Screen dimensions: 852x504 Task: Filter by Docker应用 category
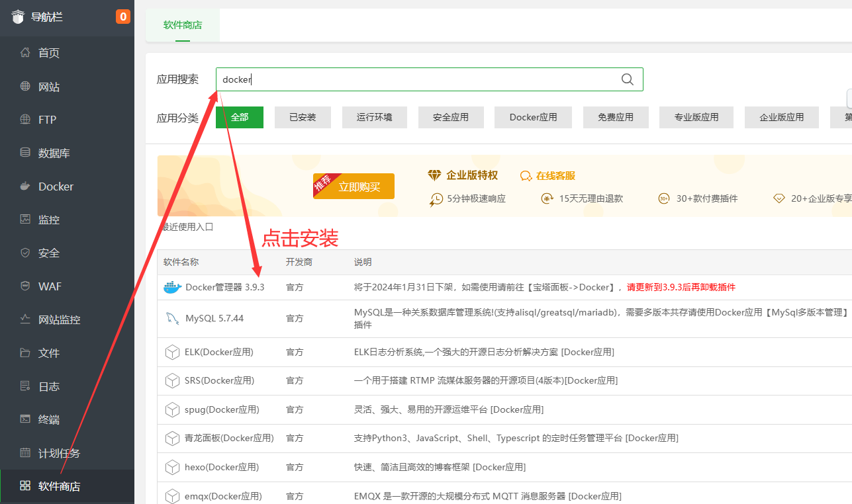[533, 117]
